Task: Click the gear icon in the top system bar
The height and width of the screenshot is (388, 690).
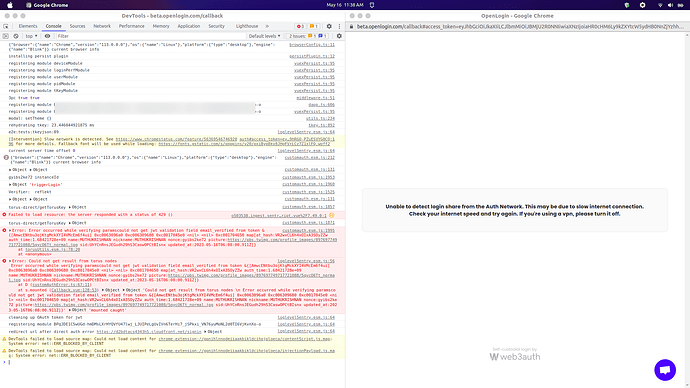Action: tap(642, 5)
